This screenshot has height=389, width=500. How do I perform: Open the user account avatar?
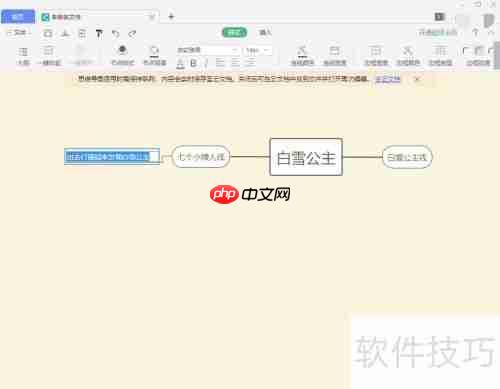pos(462,20)
